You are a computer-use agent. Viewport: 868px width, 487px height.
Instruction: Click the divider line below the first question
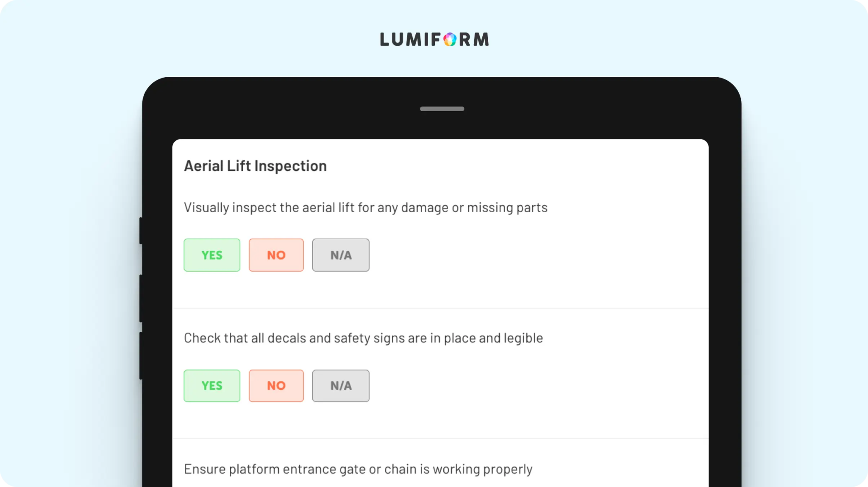click(440, 308)
